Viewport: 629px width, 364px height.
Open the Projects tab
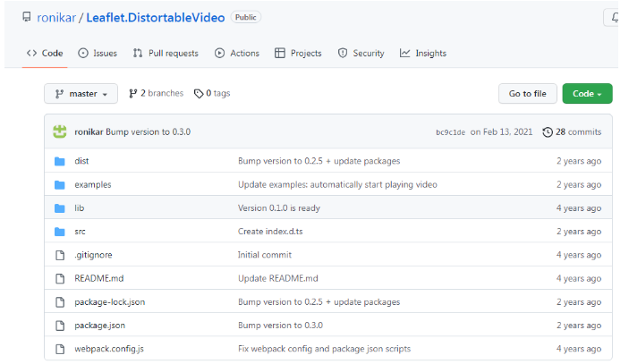298,53
